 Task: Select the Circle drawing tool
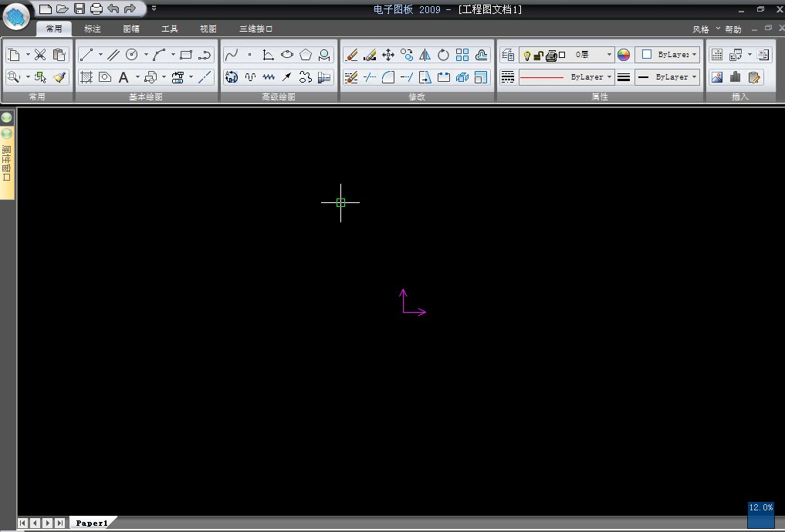coord(132,55)
